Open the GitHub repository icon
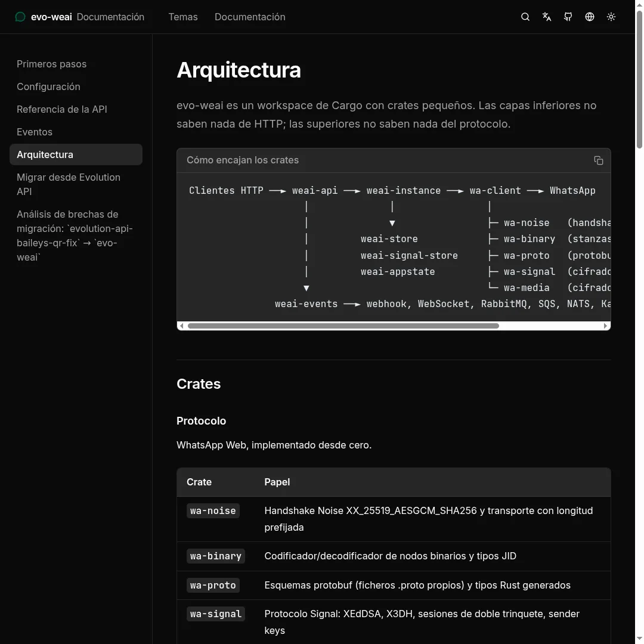Viewport: 644px width, 644px height. (x=568, y=17)
